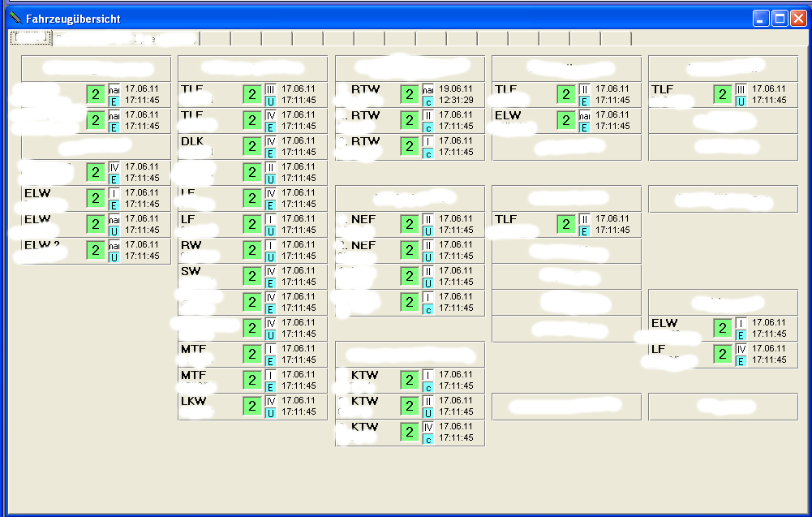Select the 19.06.11 12:31:29 timestamp
The width and height of the screenshot is (812, 517).
point(456,94)
